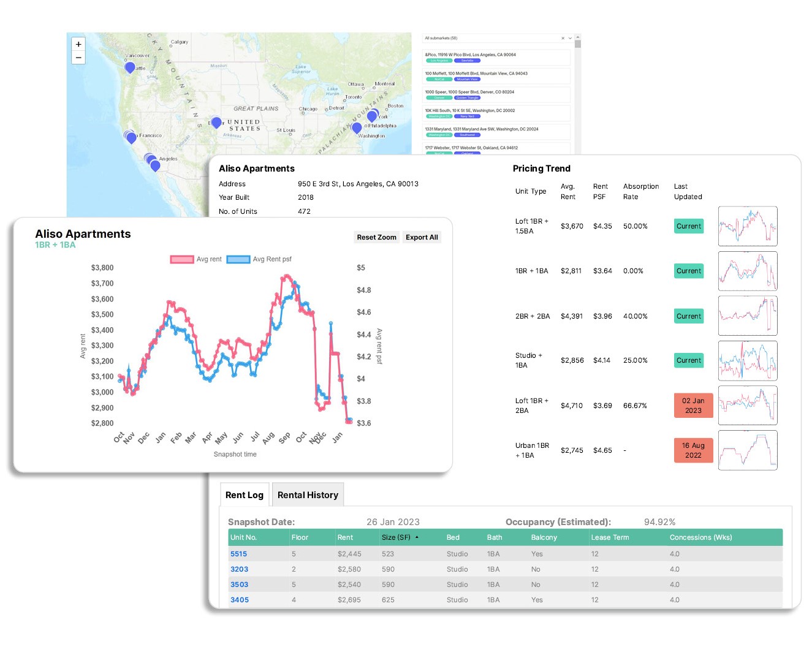Viewport: 812px width, 647px height.
Task: Click Reset Zoom on the chart
Action: click(x=376, y=237)
